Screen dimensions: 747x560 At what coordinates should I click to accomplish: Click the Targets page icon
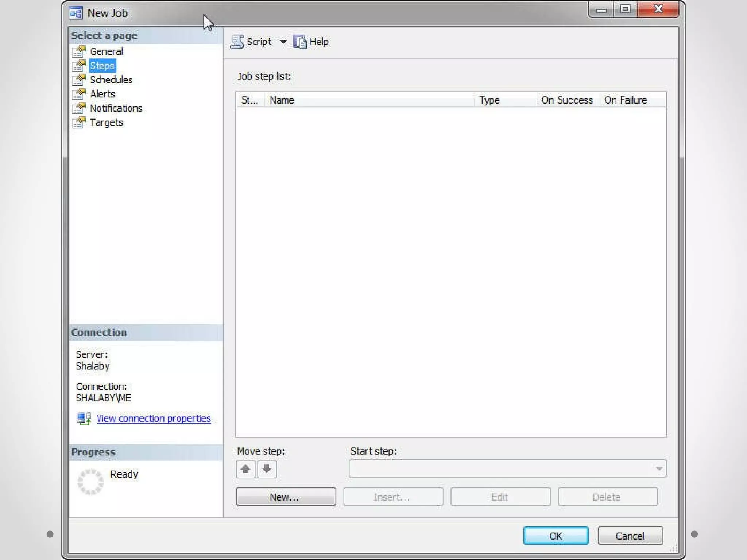pyautogui.click(x=79, y=122)
